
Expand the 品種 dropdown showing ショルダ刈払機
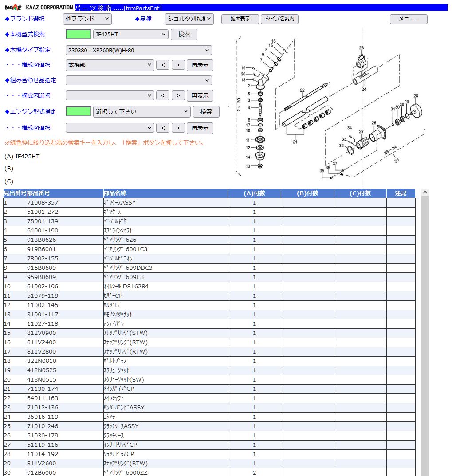pyautogui.click(x=189, y=19)
